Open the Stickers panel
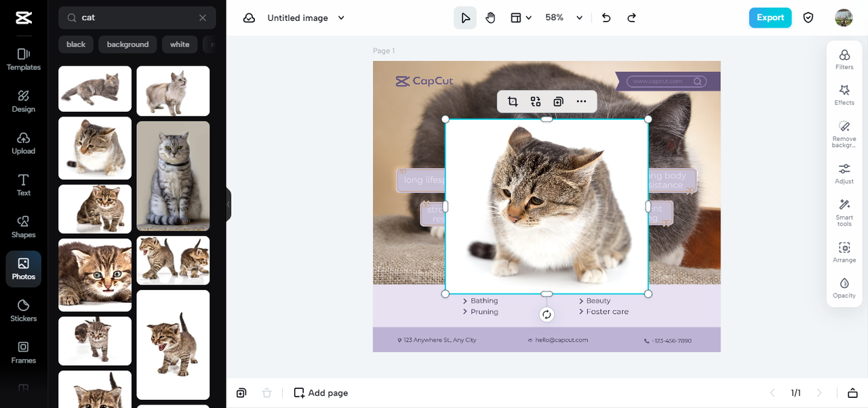This screenshot has width=868, height=408. tap(24, 311)
